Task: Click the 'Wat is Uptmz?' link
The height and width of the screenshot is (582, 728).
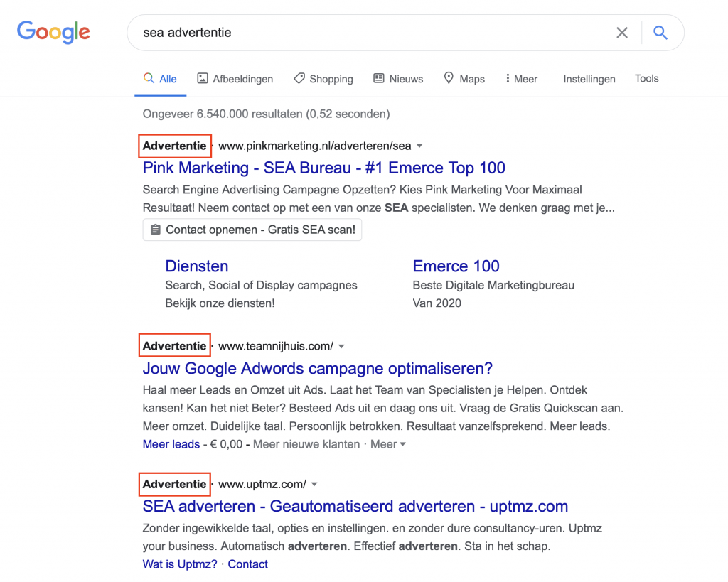Action: [180, 564]
